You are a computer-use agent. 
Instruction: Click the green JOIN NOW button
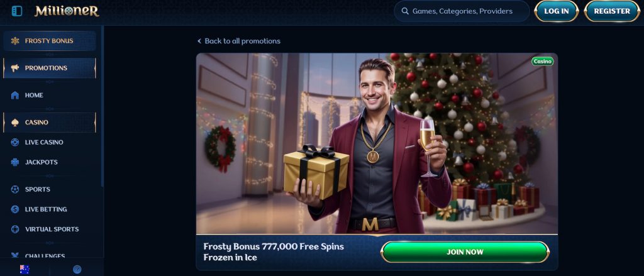click(465, 252)
